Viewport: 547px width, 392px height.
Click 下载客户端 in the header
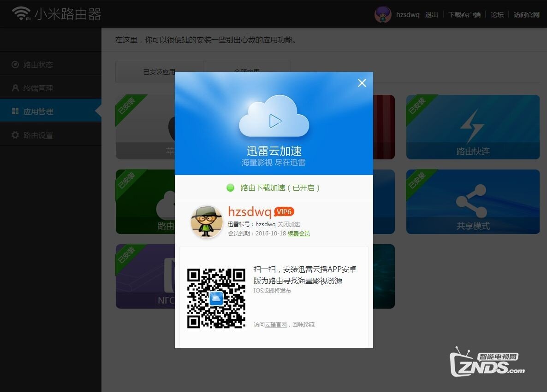pos(464,15)
